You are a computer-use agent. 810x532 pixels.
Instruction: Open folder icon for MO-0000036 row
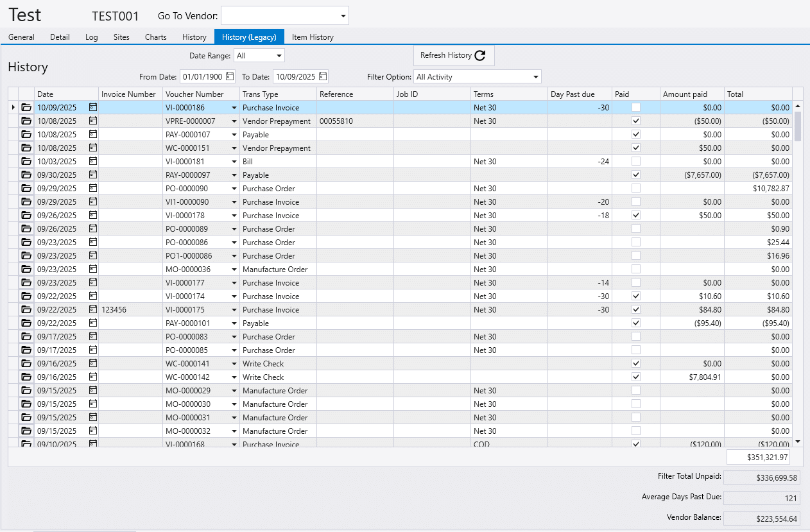[26, 270]
